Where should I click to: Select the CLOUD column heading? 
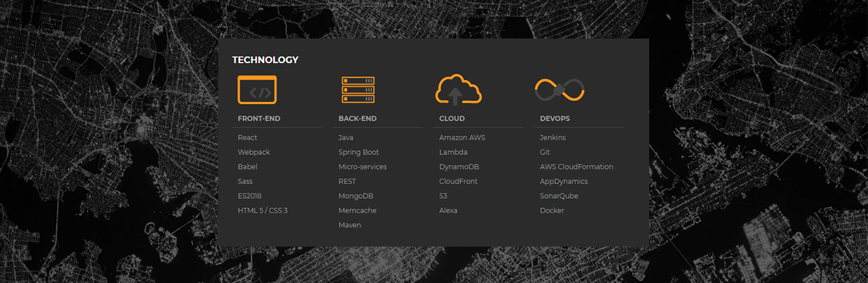pyautogui.click(x=452, y=119)
